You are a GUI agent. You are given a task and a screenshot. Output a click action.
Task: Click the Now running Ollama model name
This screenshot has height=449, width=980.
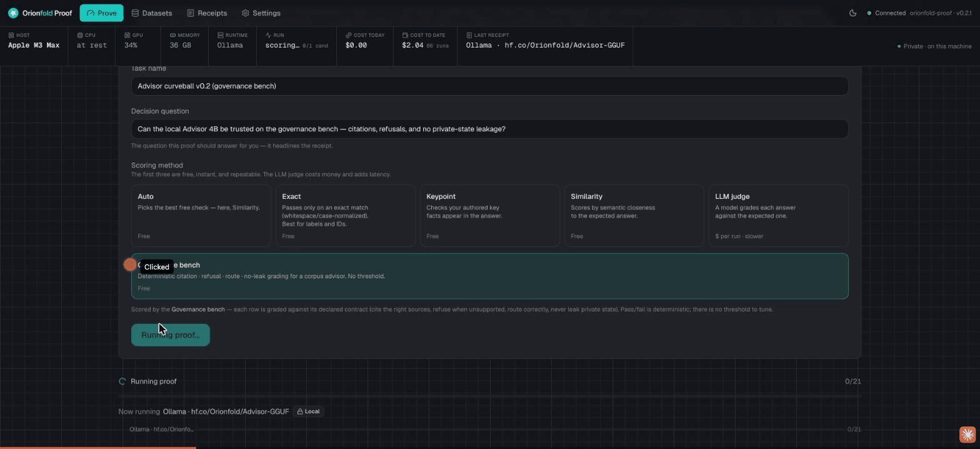pyautogui.click(x=226, y=411)
